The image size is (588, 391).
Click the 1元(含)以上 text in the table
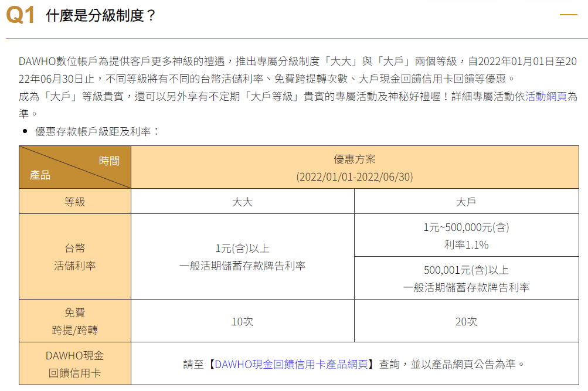pos(242,248)
